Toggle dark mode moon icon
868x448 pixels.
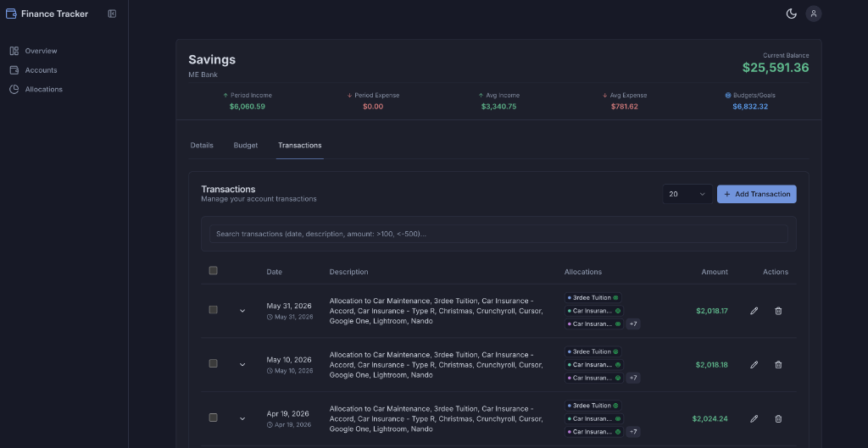click(791, 14)
